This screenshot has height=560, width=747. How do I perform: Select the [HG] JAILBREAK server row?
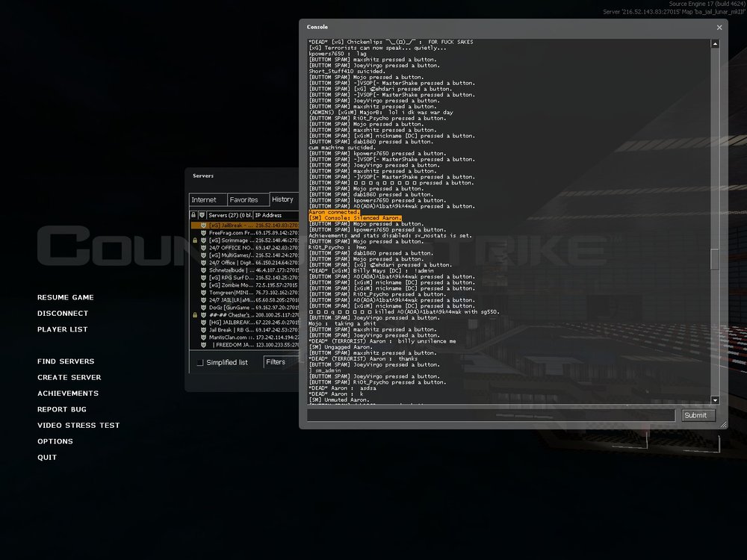coord(244,323)
